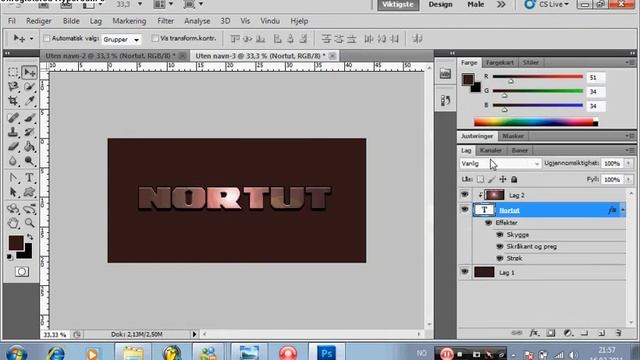Image resolution: width=640 pixels, height=360 pixels.
Task: Lock all layer attributes
Action: pos(514,179)
